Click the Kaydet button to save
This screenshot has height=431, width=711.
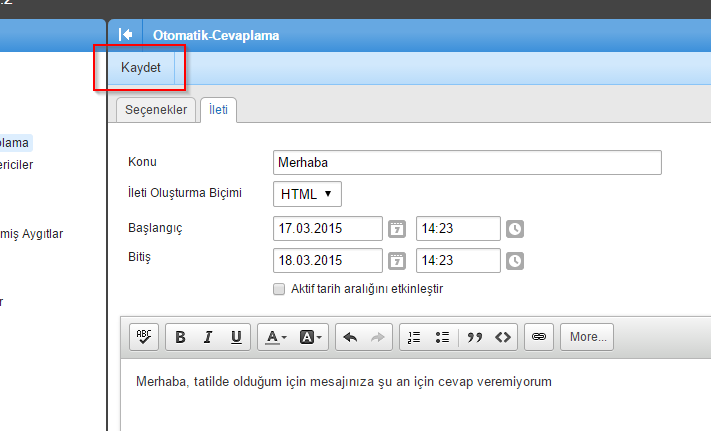click(x=140, y=68)
